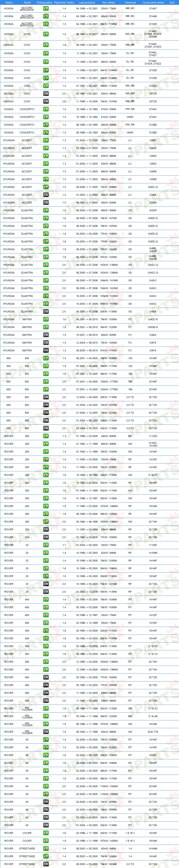179x868 pixels.
Task: Click displacement 1.1 in Rover 200 row
Action: point(64,436)
